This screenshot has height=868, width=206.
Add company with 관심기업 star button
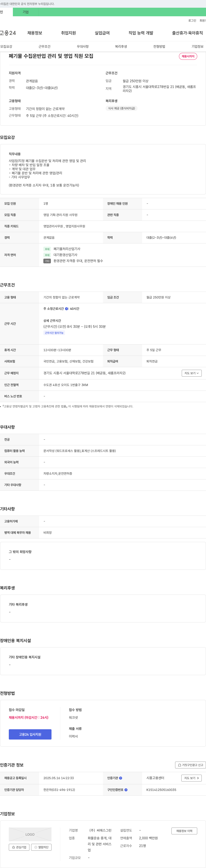[x=19, y=847]
